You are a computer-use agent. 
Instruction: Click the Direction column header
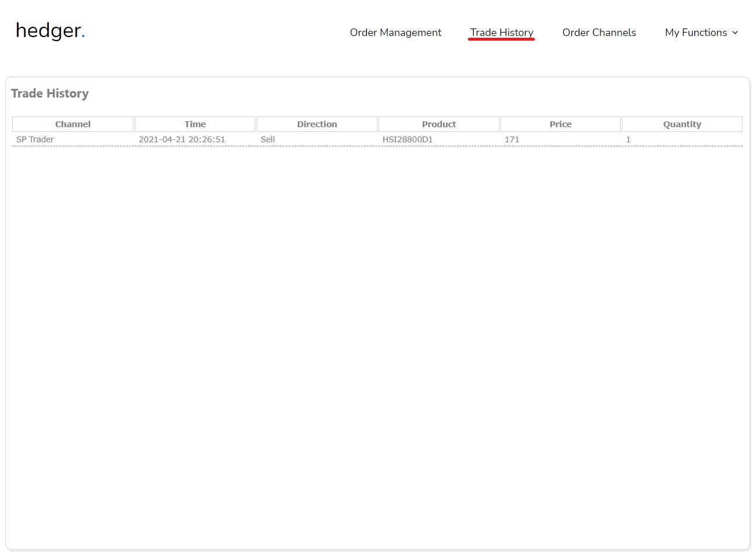click(317, 124)
